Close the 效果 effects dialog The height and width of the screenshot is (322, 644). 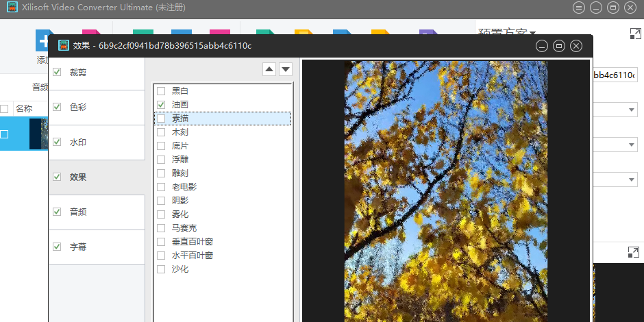coord(576,46)
